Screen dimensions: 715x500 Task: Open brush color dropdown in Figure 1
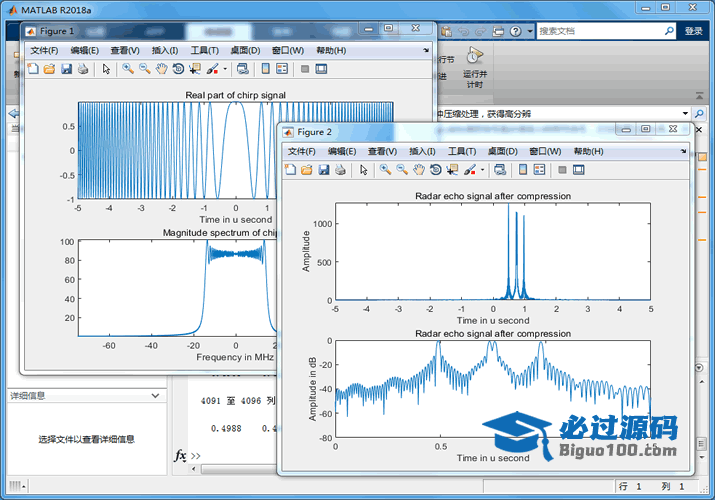coord(225,69)
